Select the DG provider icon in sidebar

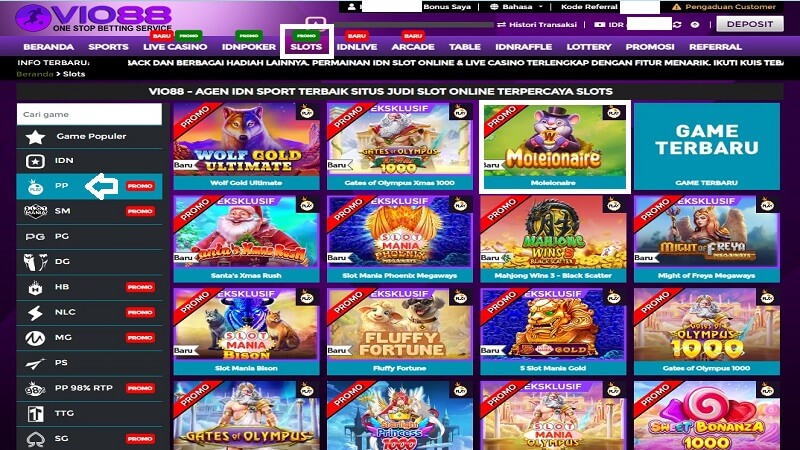click(x=35, y=262)
